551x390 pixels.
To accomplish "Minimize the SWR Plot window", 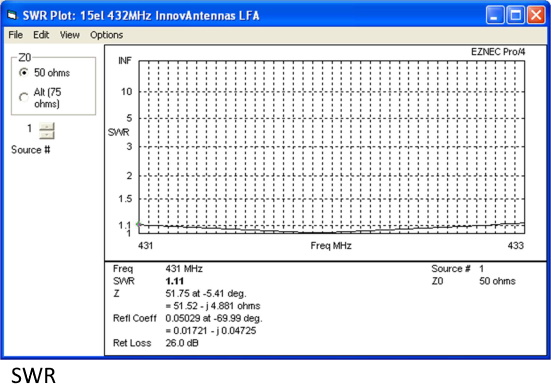I will tap(495, 15).
